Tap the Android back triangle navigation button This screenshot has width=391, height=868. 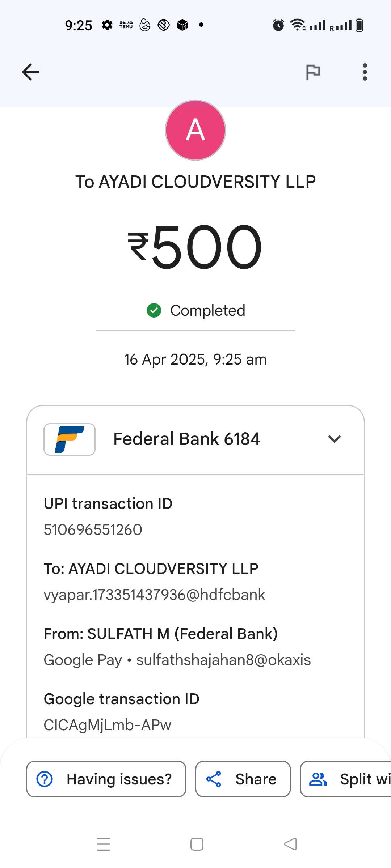click(x=290, y=844)
